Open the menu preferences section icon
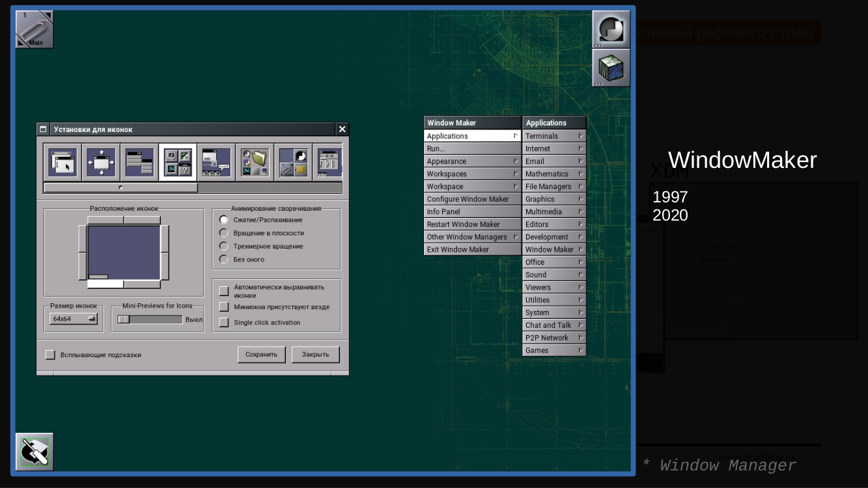Viewport: 868px width, 488px height. [139, 162]
